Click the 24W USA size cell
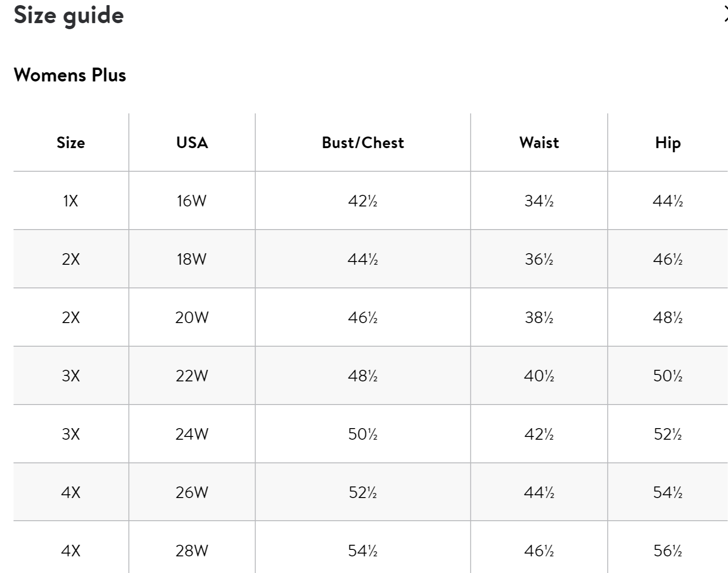Screen dimensions: 728x573 coord(192,434)
